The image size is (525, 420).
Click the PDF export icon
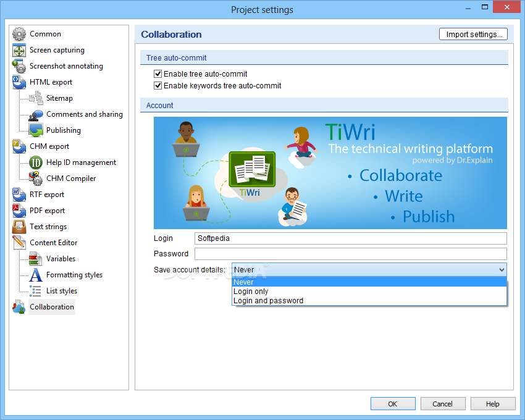(19, 211)
